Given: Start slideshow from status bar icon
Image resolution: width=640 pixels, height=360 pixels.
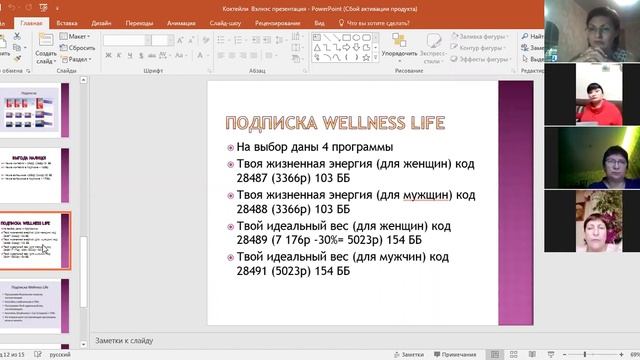Looking at the screenshot, I should [x=551, y=354].
